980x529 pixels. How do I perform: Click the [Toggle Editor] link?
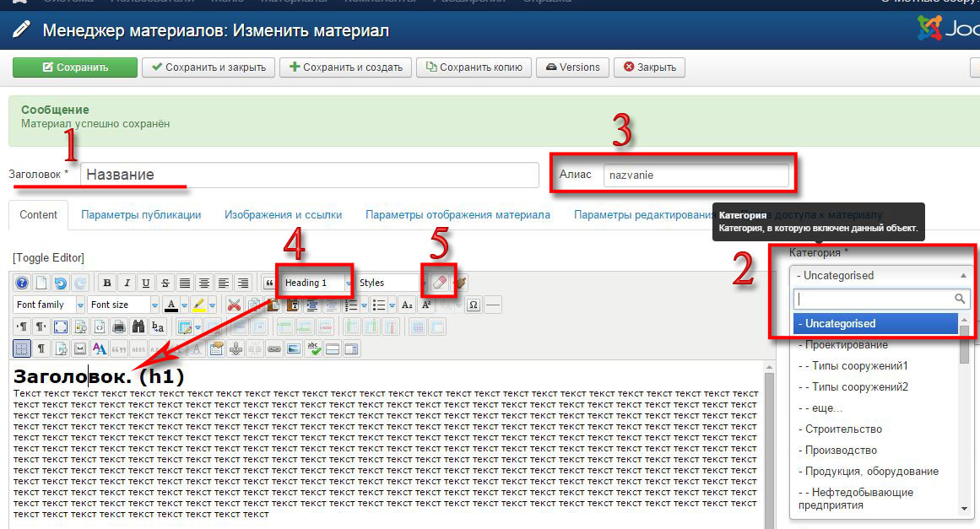tap(48, 257)
